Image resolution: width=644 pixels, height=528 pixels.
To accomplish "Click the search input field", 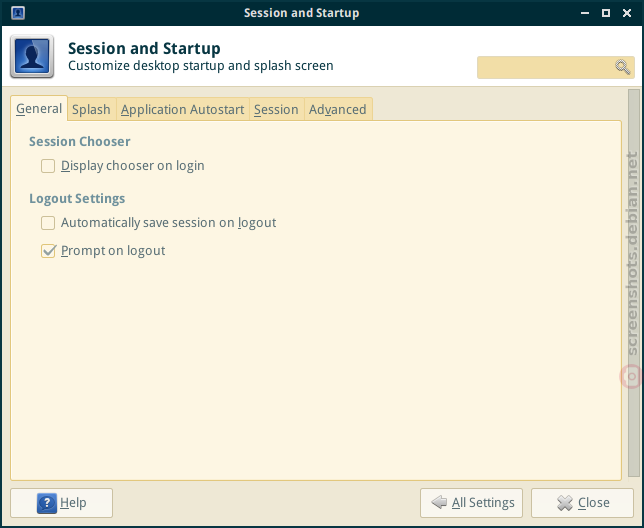I will pyautogui.click(x=555, y=67).
